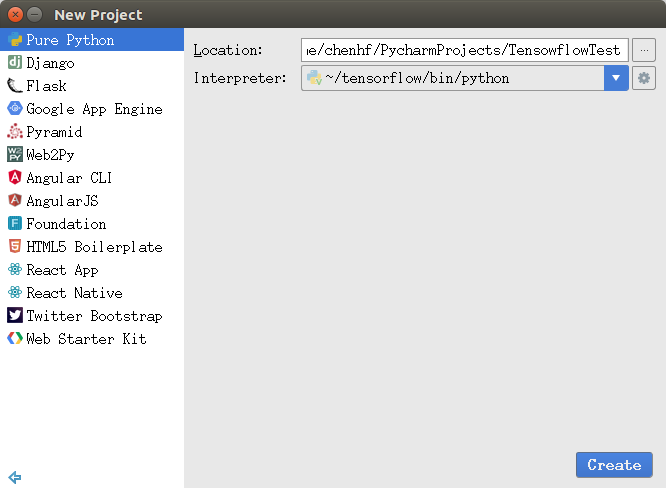The image size is (666, 488).
Task: Select Foundation project type
Action: 92,223
